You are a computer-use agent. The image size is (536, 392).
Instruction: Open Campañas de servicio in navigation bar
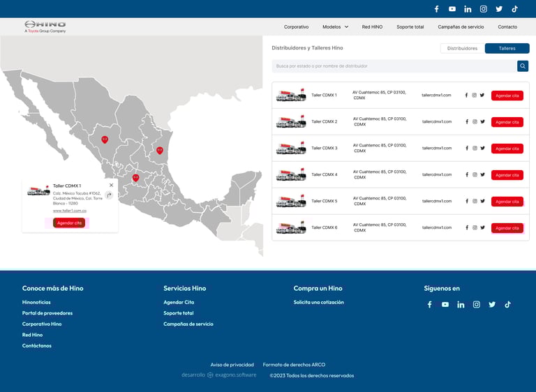(x=461, y=27)
